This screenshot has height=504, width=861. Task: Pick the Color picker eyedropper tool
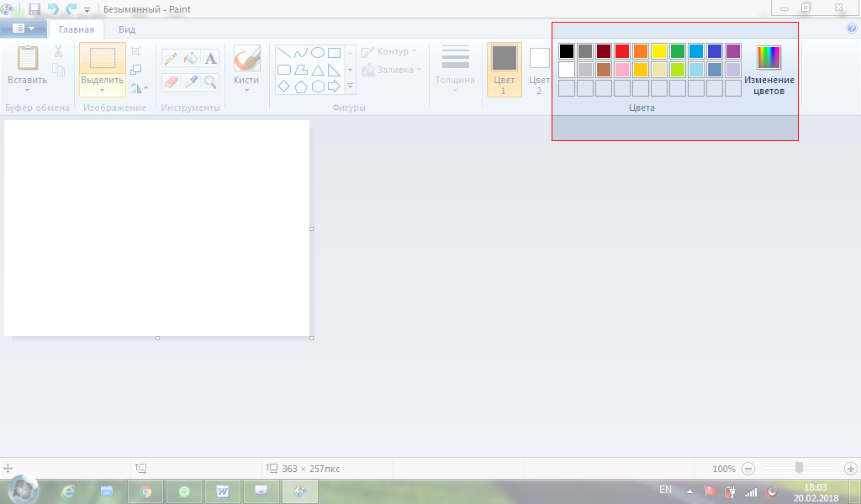(x=191, y=81)
